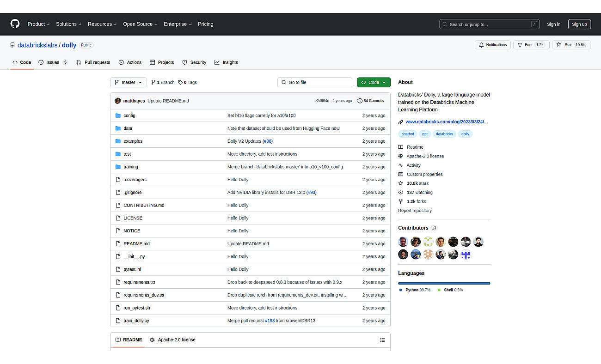Screen dimensions: 601x364
Task: Open README outline list icon
Action: [382, 340]
